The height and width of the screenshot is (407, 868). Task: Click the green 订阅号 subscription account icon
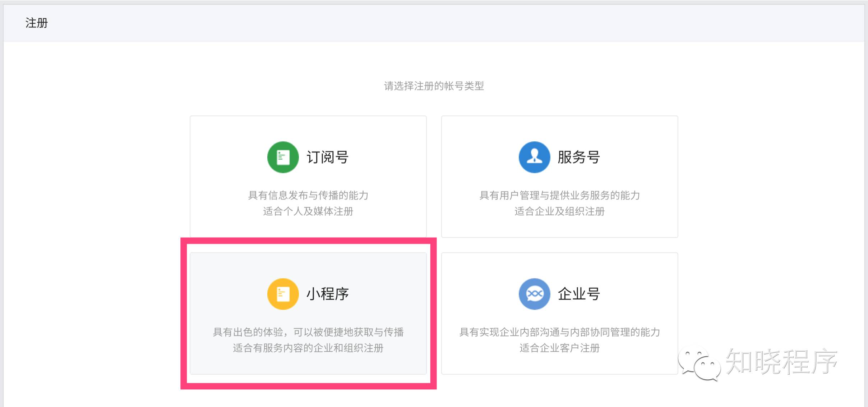pyautogui.click(x=283, y=157)
